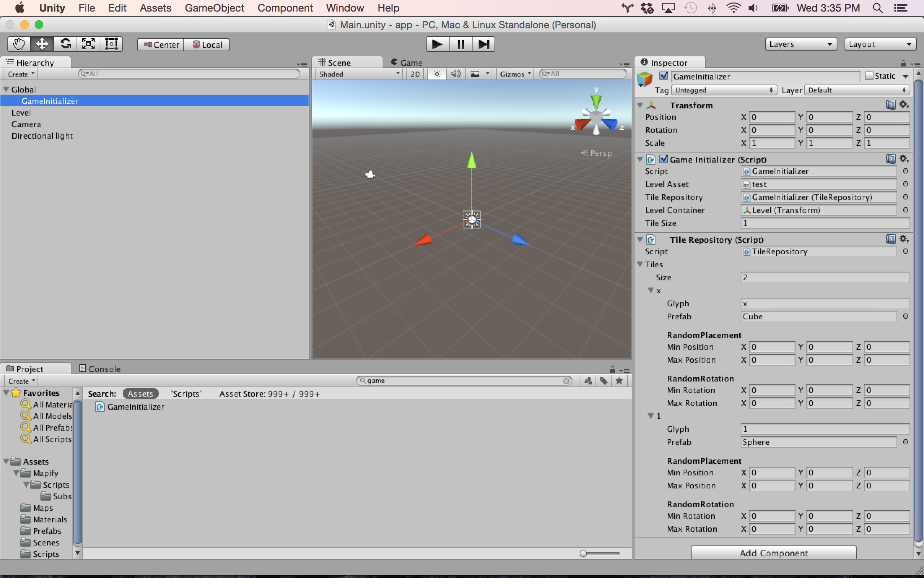Open the Layout dropdown
The height and width of the screenshot is (578, 924).
pyautogui.click(x=880, y=44)
